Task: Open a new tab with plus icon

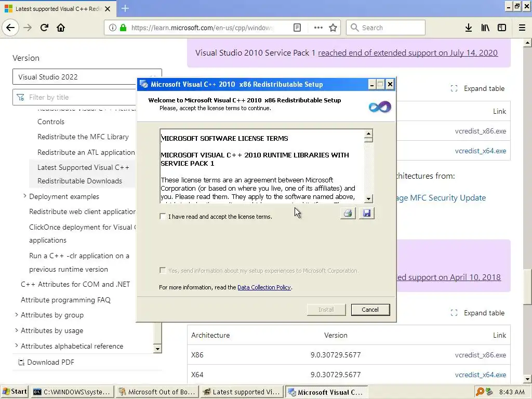Action: [125, 8]
